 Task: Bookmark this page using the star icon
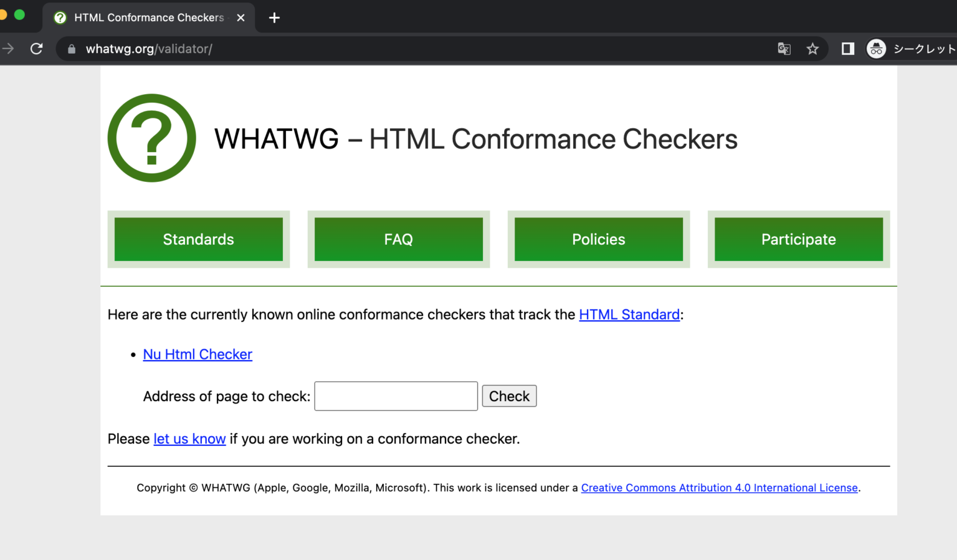813,49
